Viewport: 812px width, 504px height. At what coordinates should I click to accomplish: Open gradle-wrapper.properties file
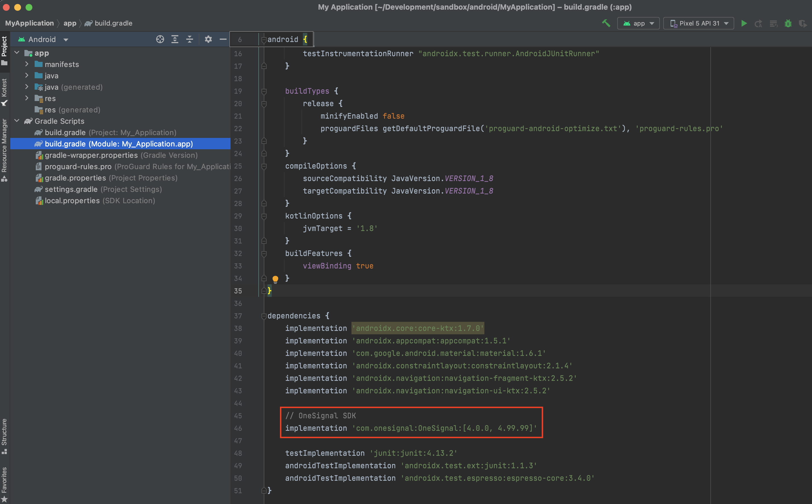point(116,155)
